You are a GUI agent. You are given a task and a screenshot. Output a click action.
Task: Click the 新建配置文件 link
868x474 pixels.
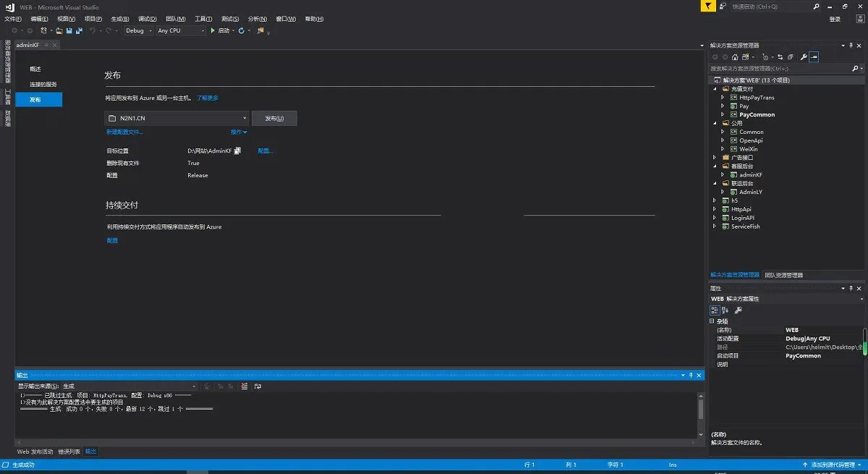(124, 132)
